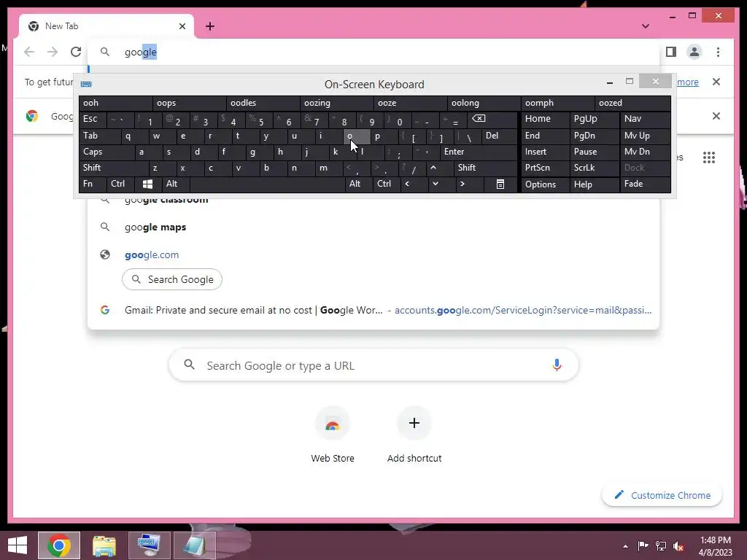Viewport: 747px width, 560px height.
Task: Toggle right Shift key on keyboard
Action: click(485, 168)
